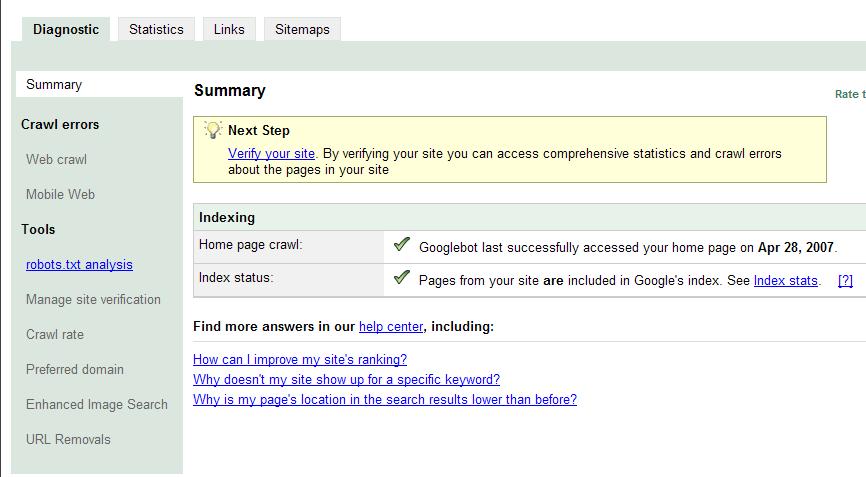Open the help center link

coord(391,327)
